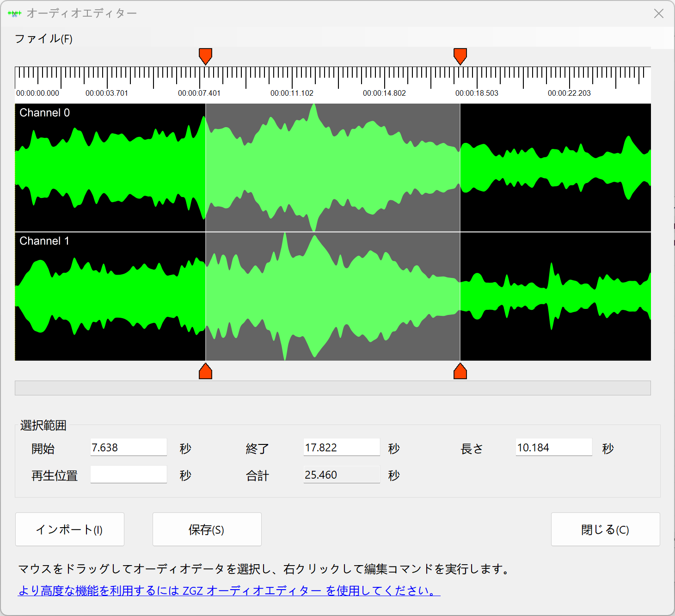Close the audio editor window
This screenshot has height=616, width=675.
pyautogui.click(x=659, y=13)
